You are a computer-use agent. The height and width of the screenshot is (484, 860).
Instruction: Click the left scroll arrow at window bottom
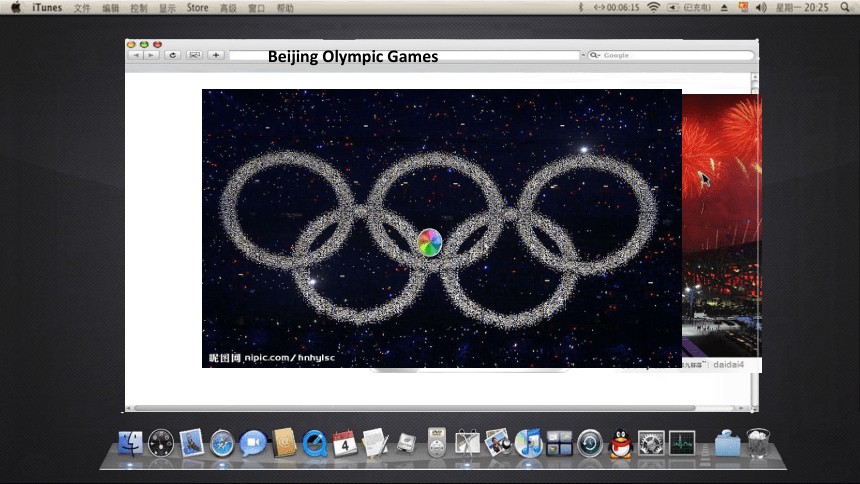(x=128, y=408)
